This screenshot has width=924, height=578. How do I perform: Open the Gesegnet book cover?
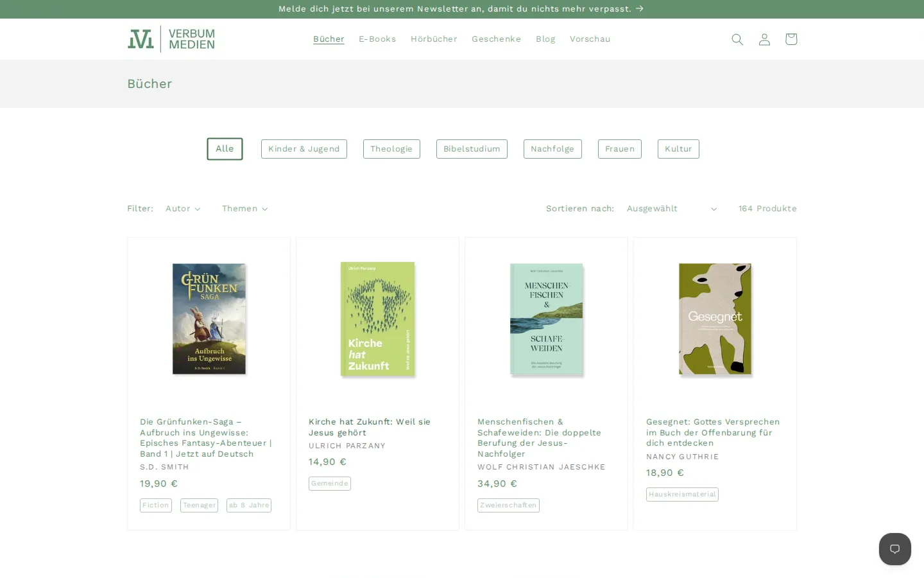pos(715,319)
